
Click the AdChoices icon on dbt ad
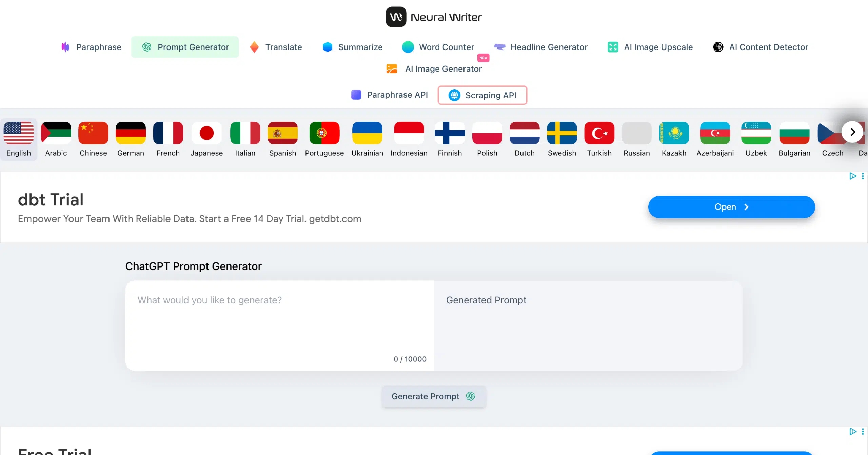pyautogui.click(x=853, y=176)
